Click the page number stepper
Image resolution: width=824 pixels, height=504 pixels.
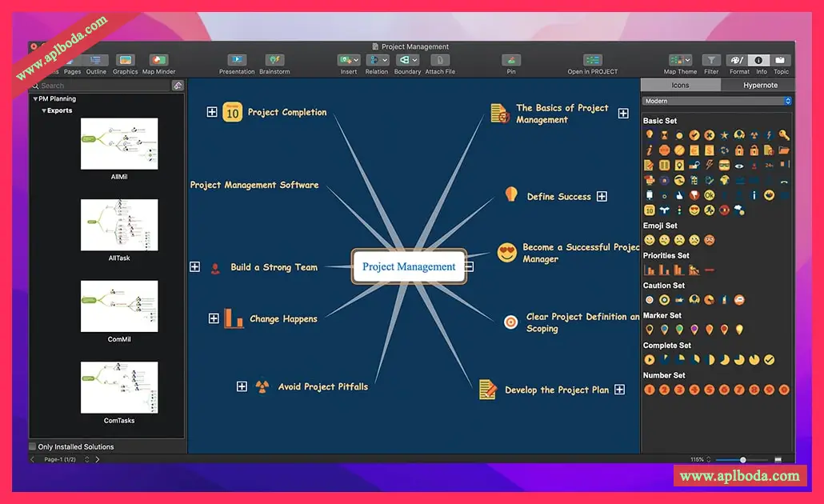[x=86, y=459]
